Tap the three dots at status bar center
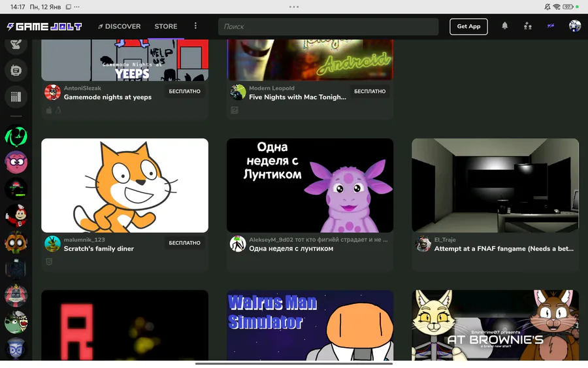Screen dimensions: 588x368 point(294,7)
